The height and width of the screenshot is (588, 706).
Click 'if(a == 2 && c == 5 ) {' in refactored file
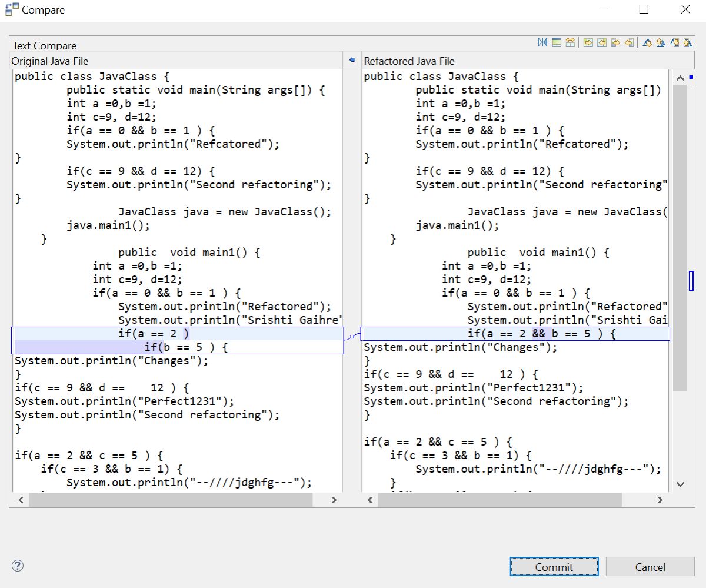tap(438, 442)
